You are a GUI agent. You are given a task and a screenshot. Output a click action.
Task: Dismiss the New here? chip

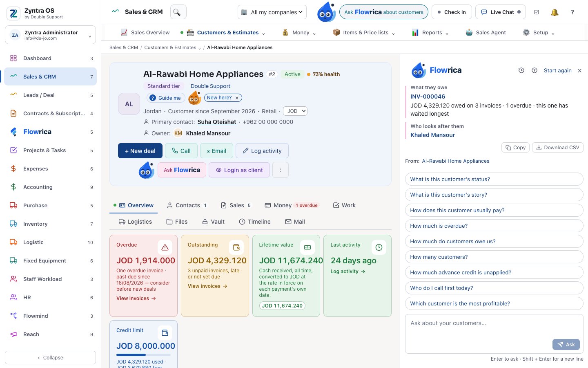237,98
